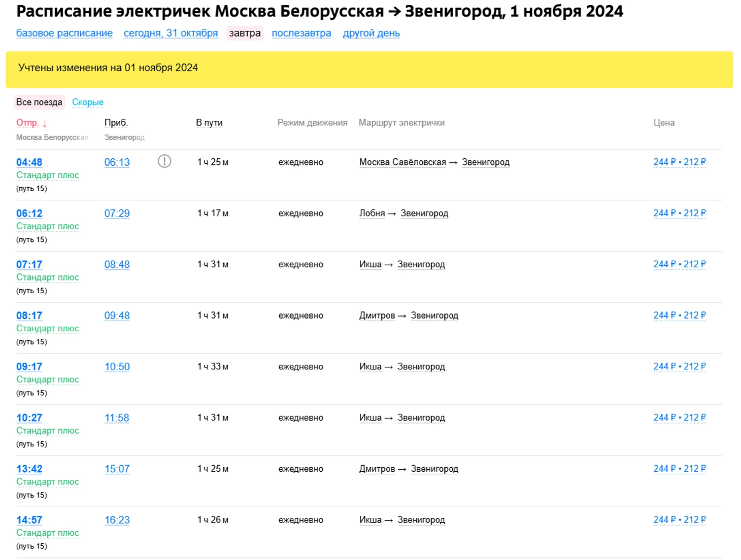Open the 07:29 arrival time link

pos(117,214)
